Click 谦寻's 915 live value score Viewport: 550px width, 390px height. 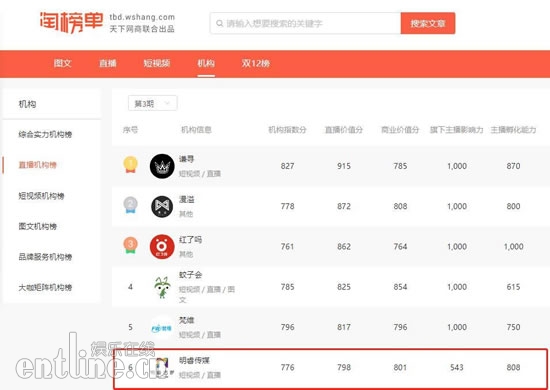[x=344, y=166]
